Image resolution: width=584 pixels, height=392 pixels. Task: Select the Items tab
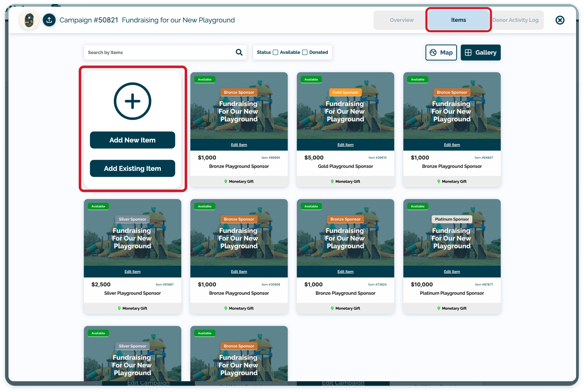(458, 20)
